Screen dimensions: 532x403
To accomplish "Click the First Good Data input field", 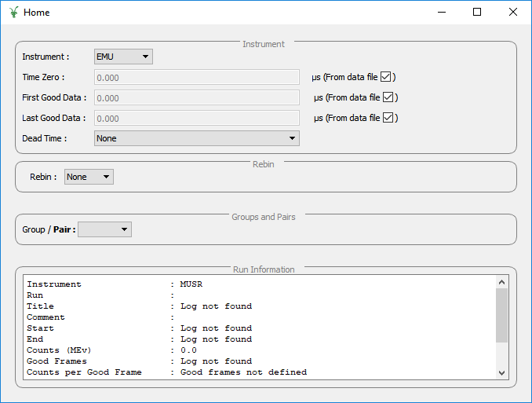I will point(196,97).
